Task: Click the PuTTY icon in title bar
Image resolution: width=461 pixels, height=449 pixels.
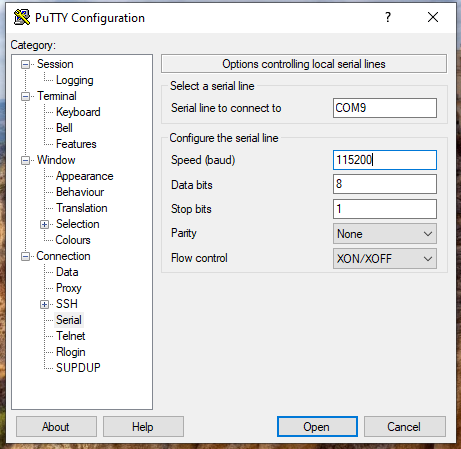Action: coord(22,17)
